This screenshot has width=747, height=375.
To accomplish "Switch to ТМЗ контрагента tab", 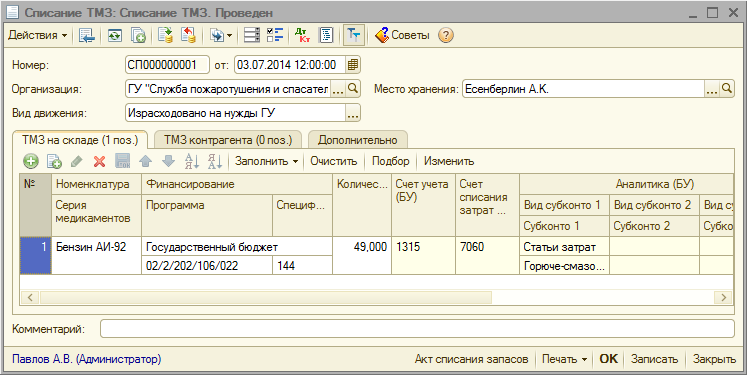I will click(x=228, y=140).
